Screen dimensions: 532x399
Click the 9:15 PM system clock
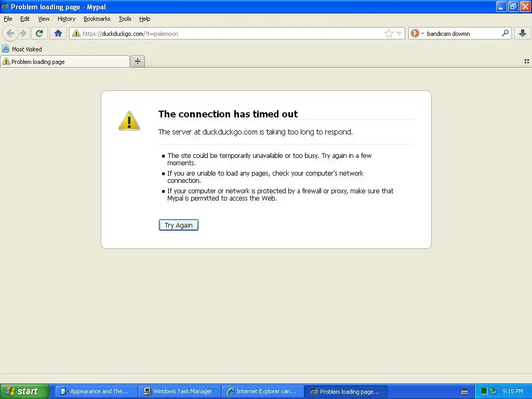513,391
